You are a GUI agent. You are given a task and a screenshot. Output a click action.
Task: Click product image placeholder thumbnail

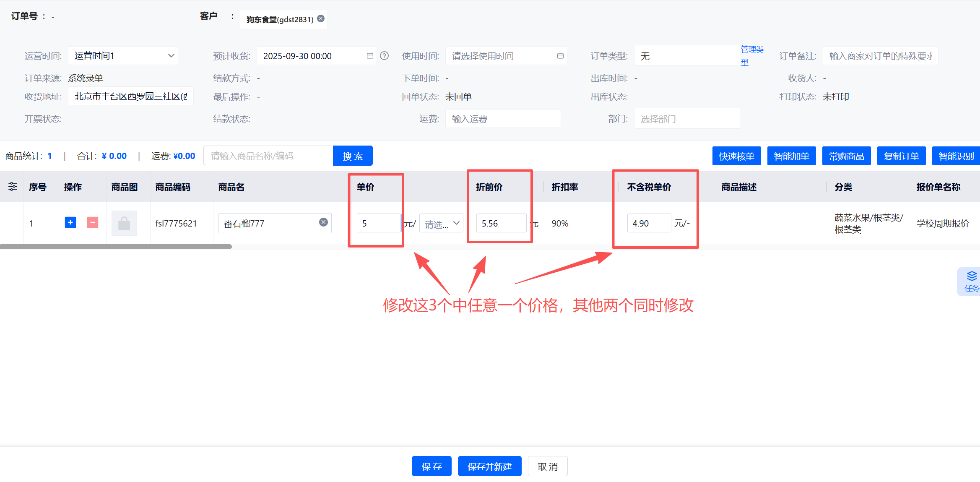124,223
